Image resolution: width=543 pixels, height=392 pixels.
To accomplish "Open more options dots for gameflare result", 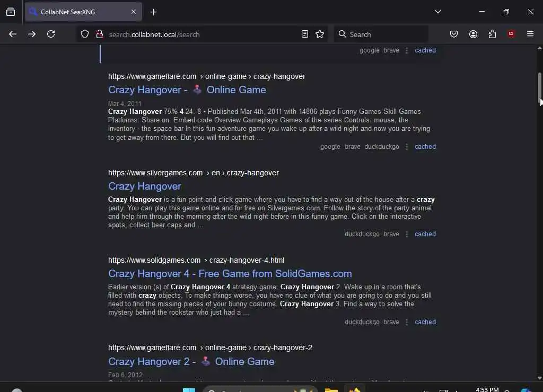I will coord(407,147).
